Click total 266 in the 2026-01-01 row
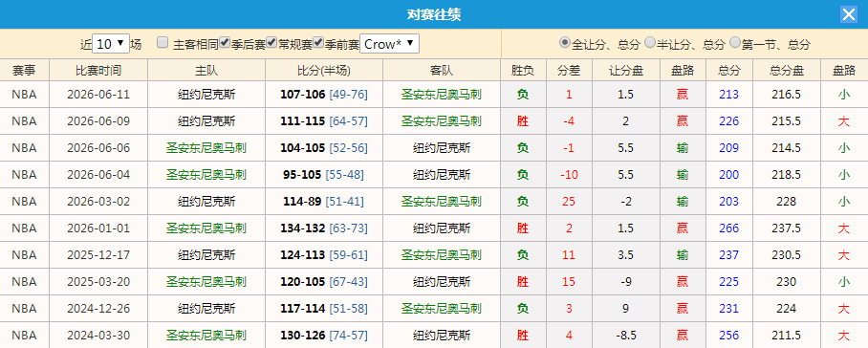Viewport: 868px width, 348px height. 729,228
